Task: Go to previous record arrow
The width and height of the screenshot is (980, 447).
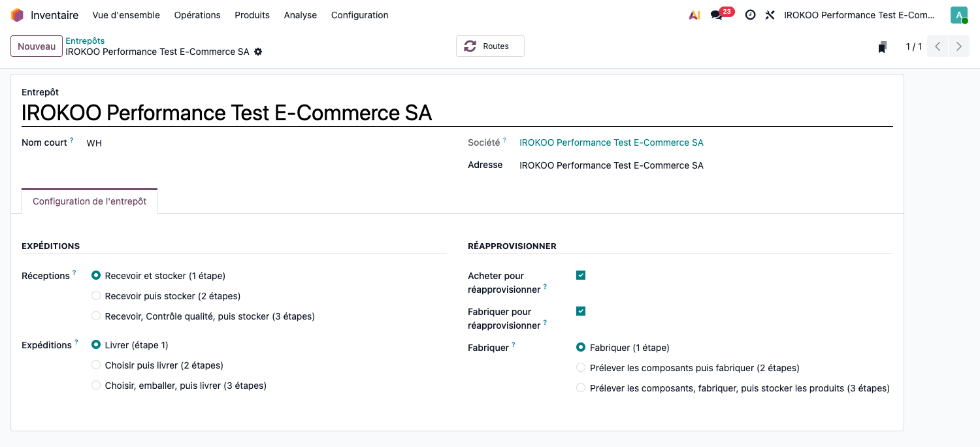Action: 938,46
